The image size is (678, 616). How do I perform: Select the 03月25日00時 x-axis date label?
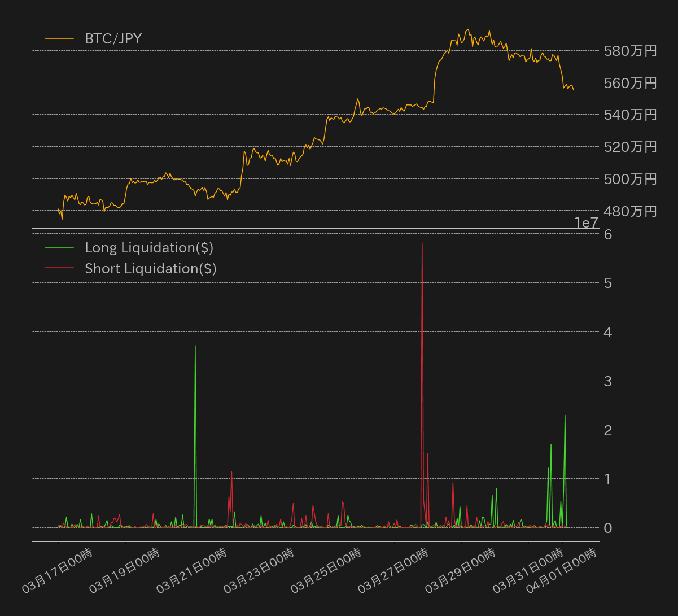click(x=326, y=570)
